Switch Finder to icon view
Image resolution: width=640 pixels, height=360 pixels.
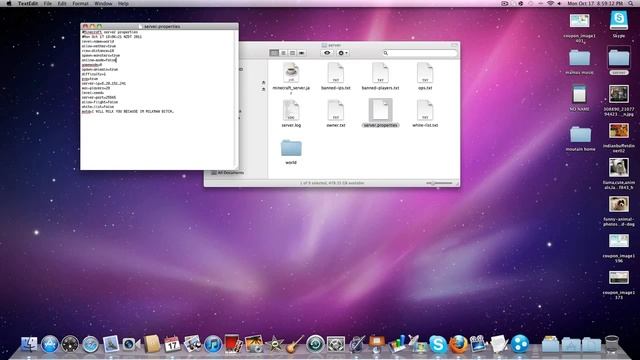pyautogui.click(x=274, y=53)
